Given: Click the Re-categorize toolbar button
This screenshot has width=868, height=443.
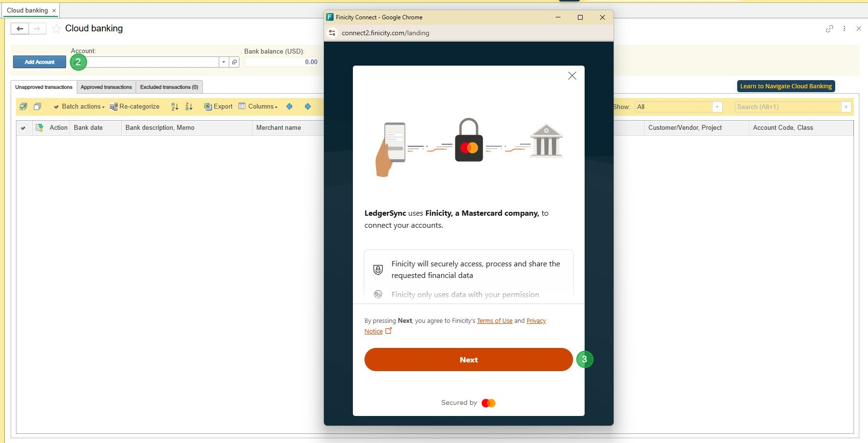Looking at the screenshot, I should (135, 107).
